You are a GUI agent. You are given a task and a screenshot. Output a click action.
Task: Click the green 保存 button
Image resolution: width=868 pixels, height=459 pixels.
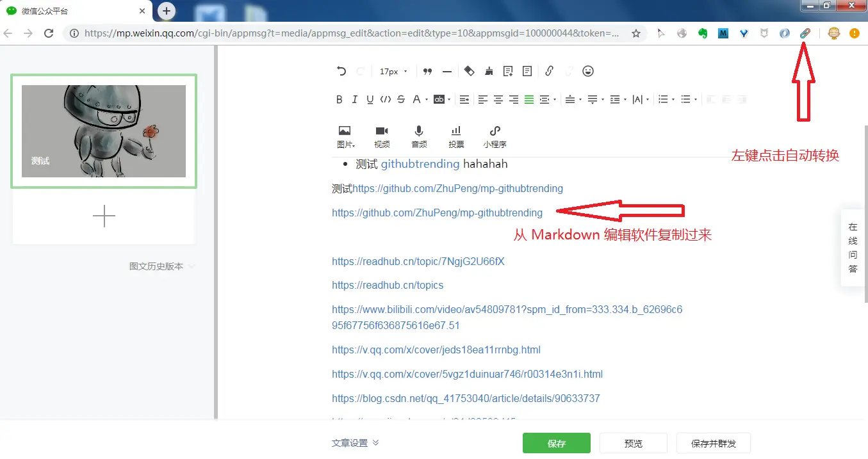[556, 444]
